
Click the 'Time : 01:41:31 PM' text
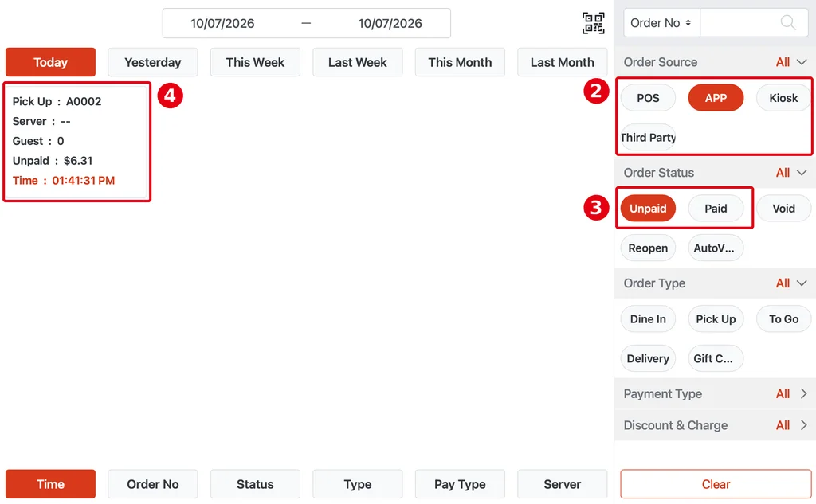(64, 181)
